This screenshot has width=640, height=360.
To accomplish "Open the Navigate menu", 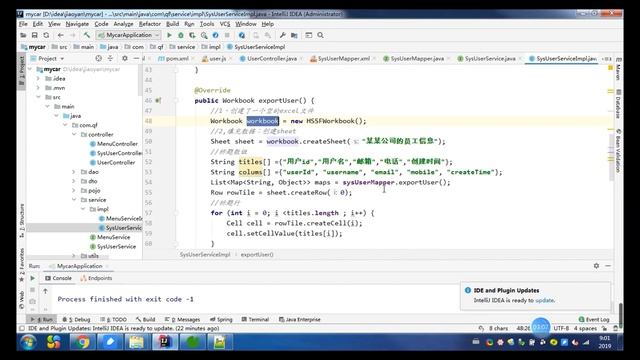I will (77, 24).
